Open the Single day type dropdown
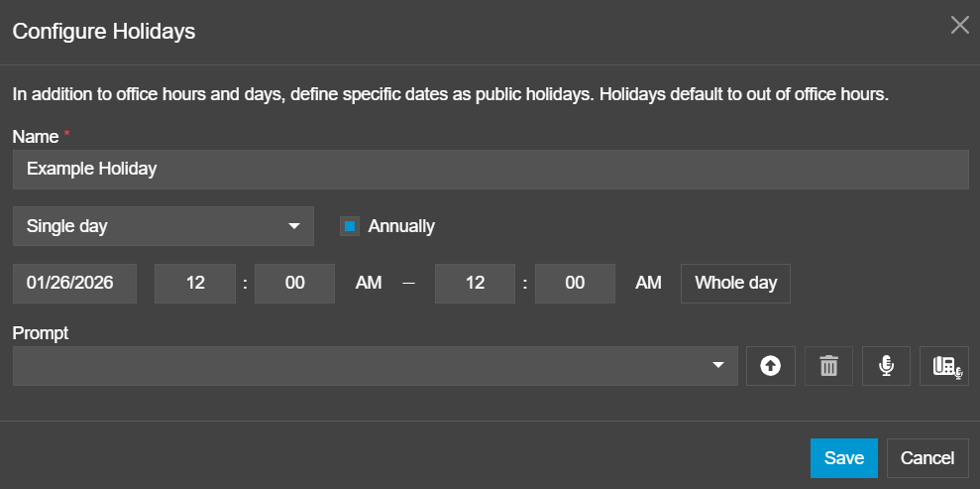 point(163,226)
